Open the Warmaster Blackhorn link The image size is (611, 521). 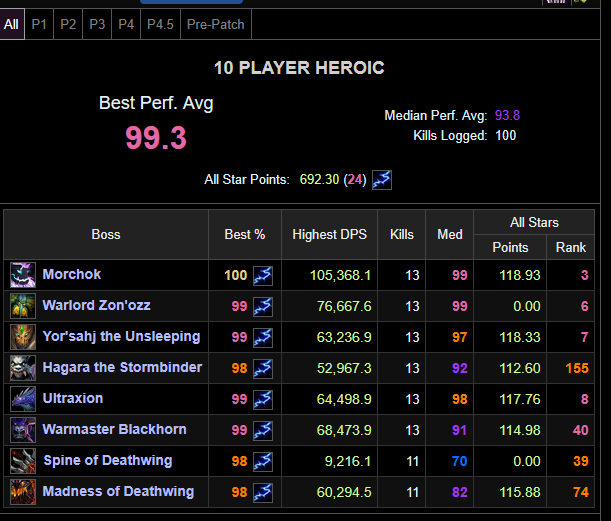(115, 429)
